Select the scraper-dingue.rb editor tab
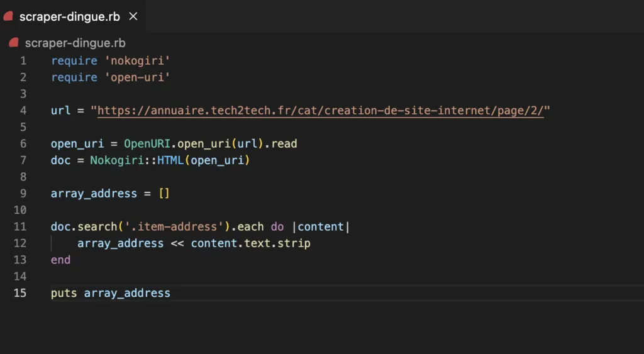This screenshot has height=354, width=644. coord(72,16)
